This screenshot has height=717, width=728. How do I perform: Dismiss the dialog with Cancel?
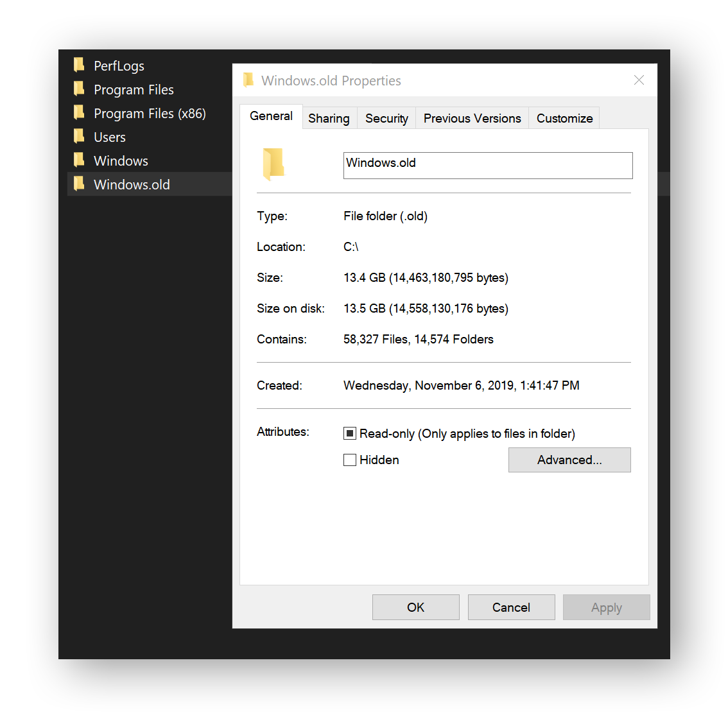coord(511,607)
